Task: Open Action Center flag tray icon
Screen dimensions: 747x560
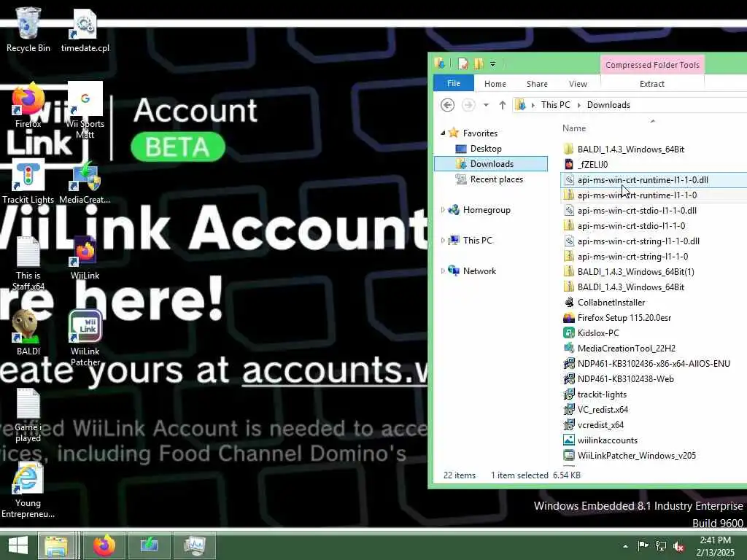Action: 643,546
